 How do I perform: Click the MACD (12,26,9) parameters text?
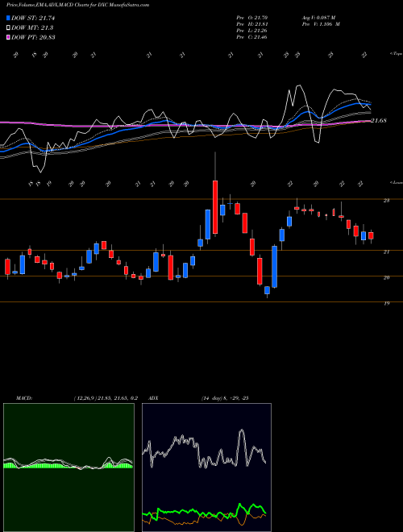pos(106,398)
